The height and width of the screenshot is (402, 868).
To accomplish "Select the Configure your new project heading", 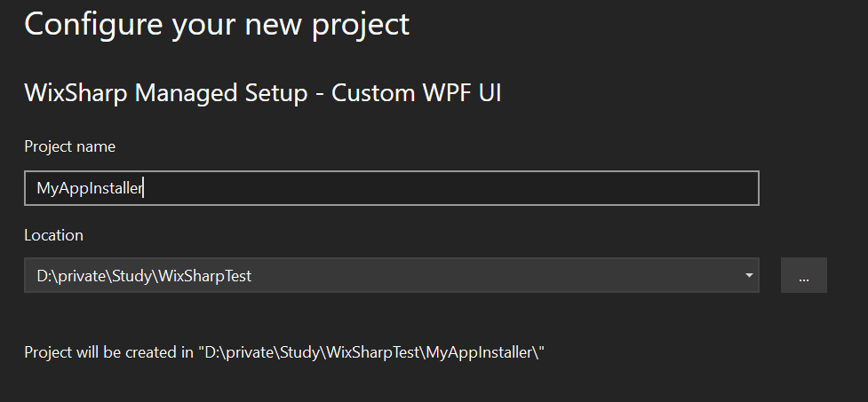I will pyautogui.click(x=217, y=25).
